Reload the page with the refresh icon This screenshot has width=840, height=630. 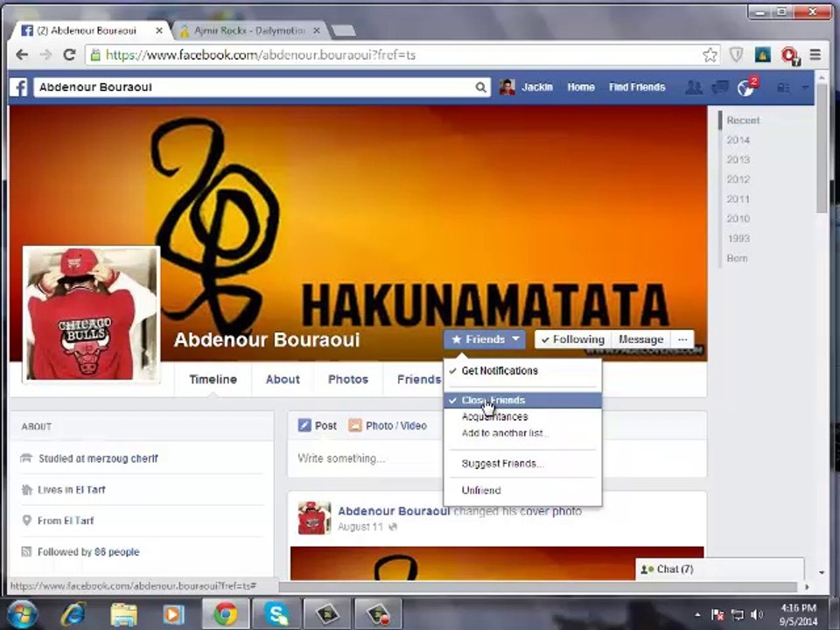coord(69,54)
